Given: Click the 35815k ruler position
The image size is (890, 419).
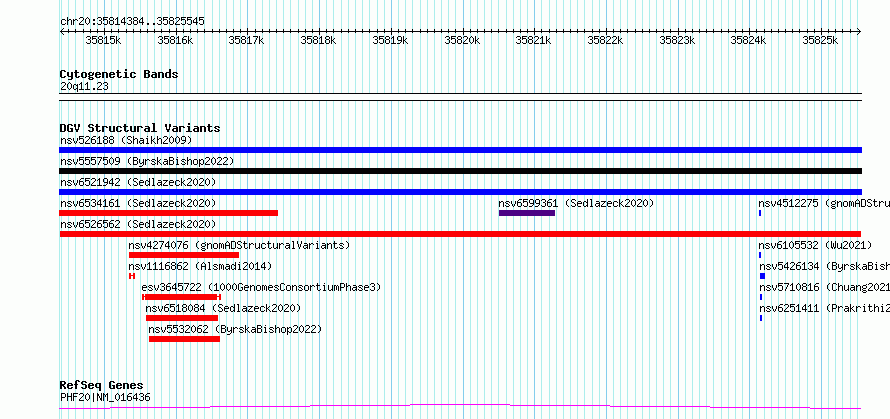Looking at the screenshot, I should pyautogui.click(x=103, y=40).
